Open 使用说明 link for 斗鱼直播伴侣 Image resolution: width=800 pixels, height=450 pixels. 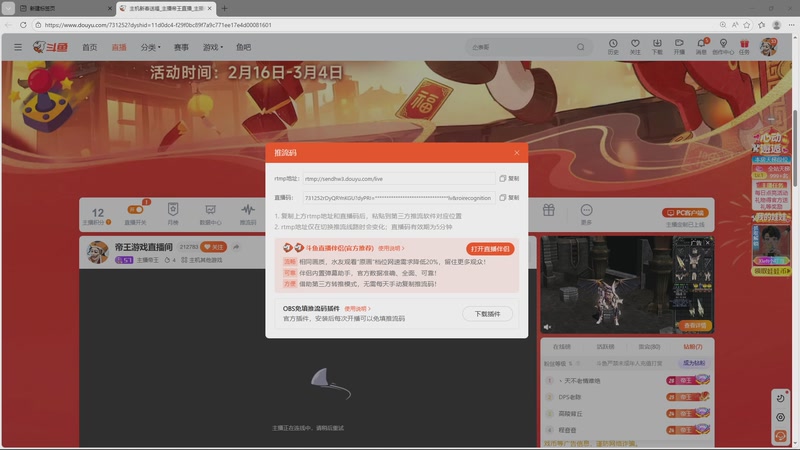point(391,248)
